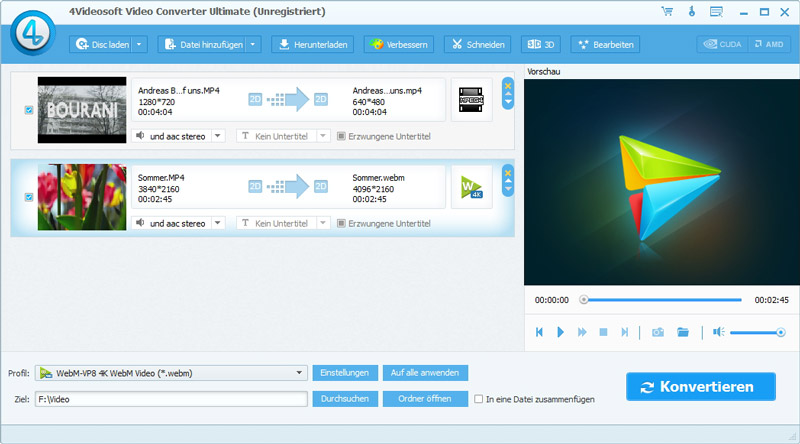Uncheck the Sommer.MP4 video checkbox
Viewport: 800px width, 444px height.
[x=28, y=197]
